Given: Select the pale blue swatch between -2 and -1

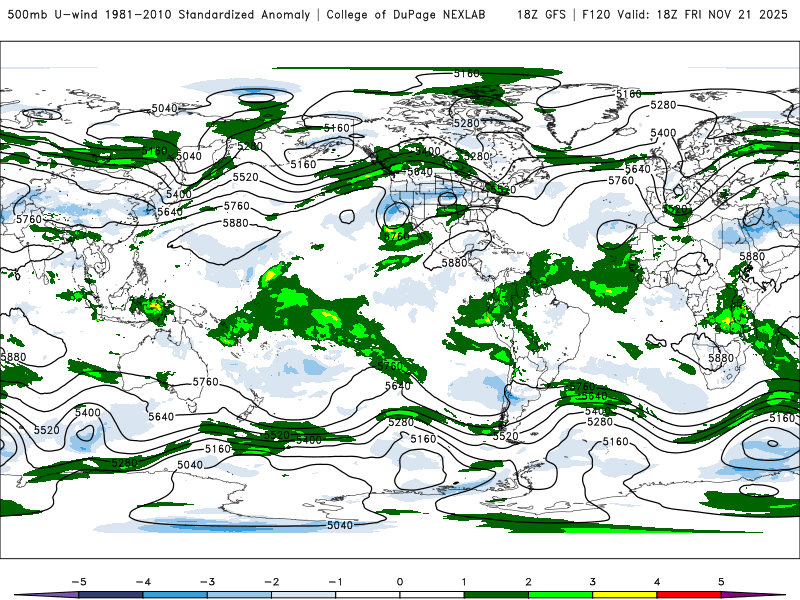Looking at the screenshot, I should click(x=304, y=595).
